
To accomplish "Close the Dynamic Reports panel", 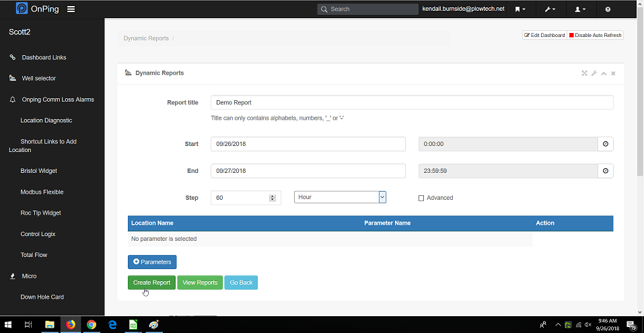I will pyautogui.click(x=613, y=73).
